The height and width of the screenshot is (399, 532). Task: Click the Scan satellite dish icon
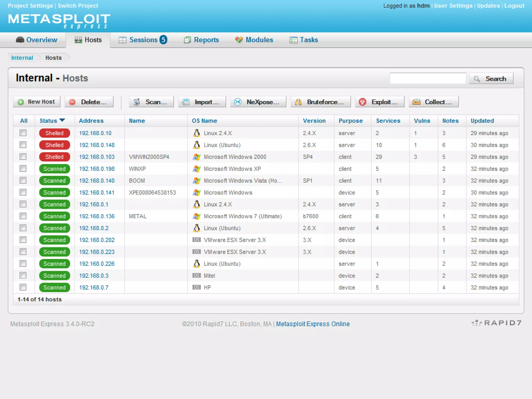(x=137, y=102)
